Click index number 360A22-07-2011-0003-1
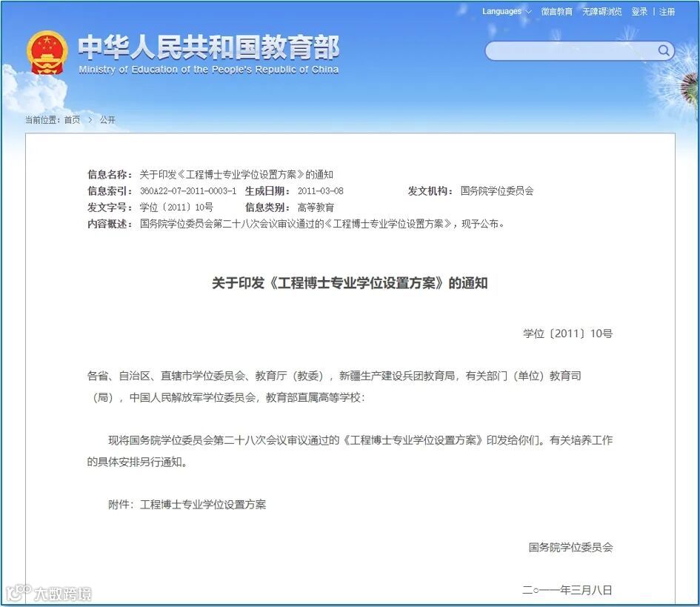This screenshot has height=607, width=700. (188, 190)
